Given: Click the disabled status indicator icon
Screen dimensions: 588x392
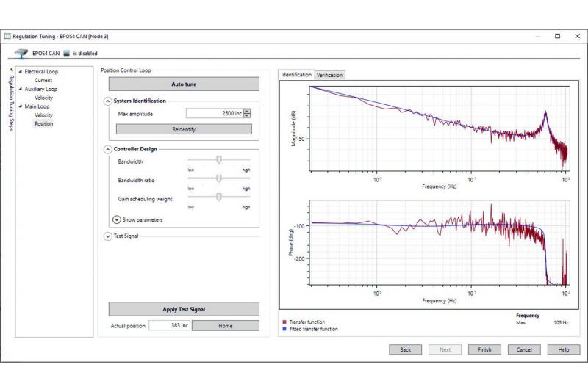Looking at the screenshot, I should 66,53.
